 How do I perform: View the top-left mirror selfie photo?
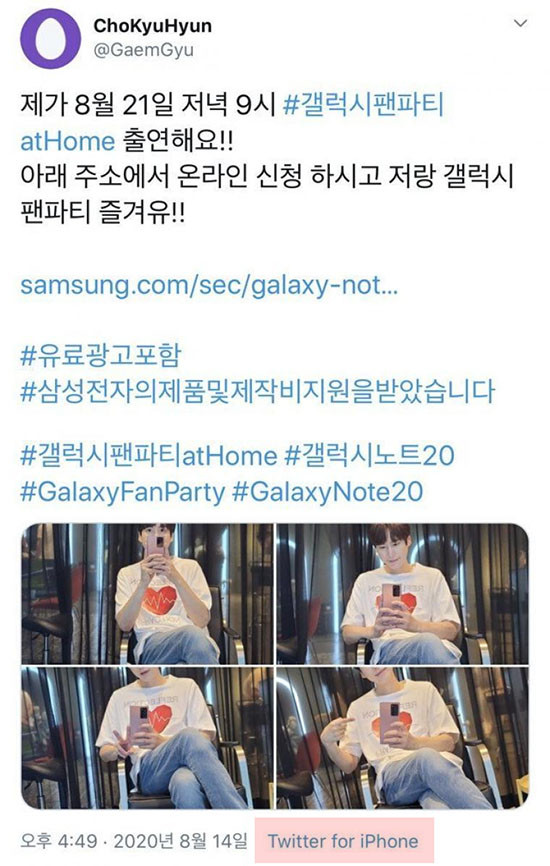[147, 594]
